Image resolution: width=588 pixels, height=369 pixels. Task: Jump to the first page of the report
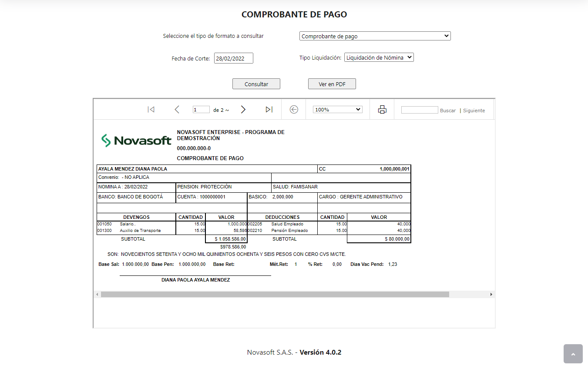(151, 109)
